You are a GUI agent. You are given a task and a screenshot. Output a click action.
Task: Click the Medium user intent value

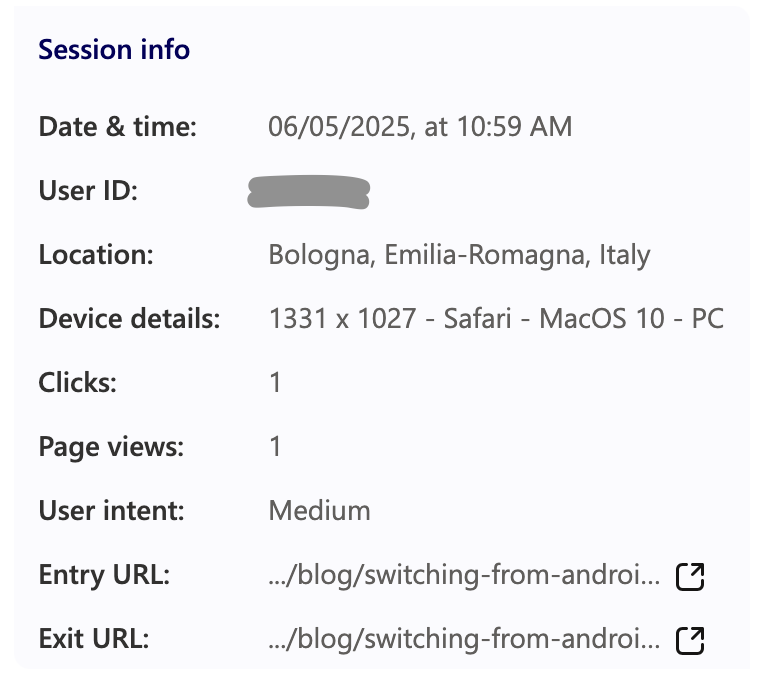(x=319, y=511)
